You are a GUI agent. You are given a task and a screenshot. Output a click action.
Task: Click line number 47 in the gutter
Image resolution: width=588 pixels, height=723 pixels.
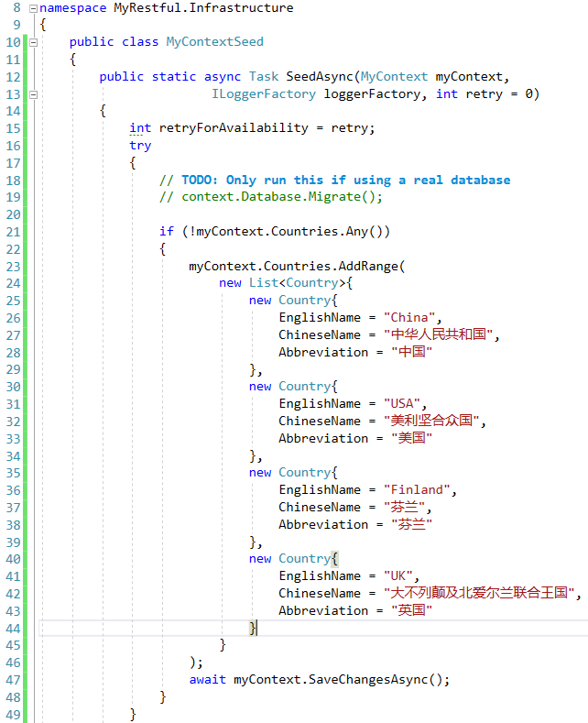pyautogui.click(x=14, y=680)
